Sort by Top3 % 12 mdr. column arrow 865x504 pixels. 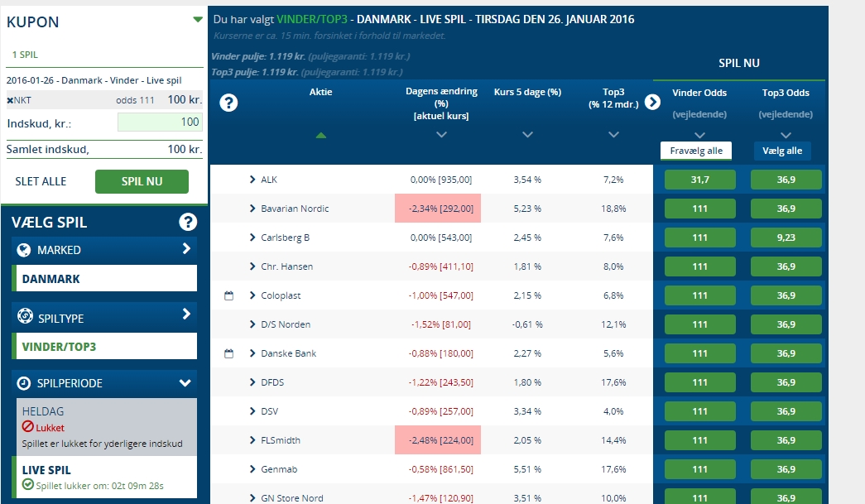613,135
